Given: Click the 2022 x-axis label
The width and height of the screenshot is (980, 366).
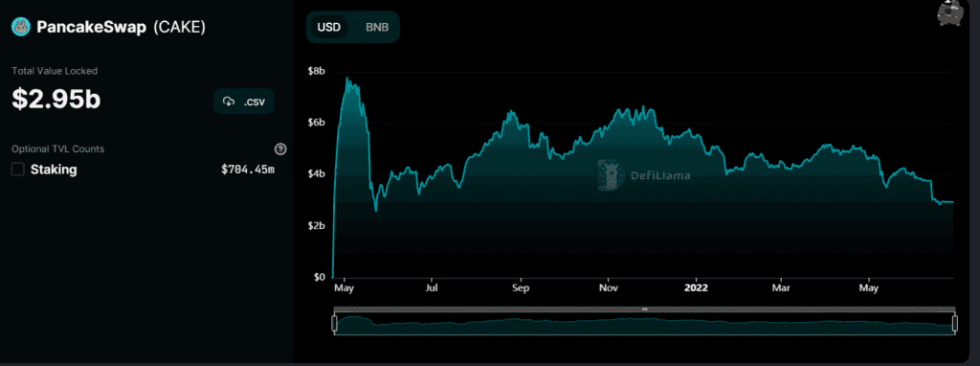Looking at the screenshot, I should [x=696, y=288].
